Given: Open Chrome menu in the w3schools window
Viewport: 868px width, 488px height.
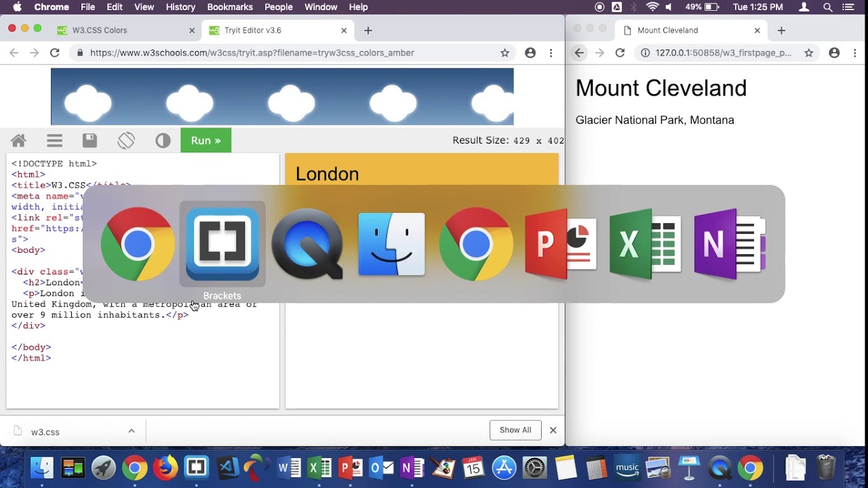Looking at the screenshot, I should 551,53.
